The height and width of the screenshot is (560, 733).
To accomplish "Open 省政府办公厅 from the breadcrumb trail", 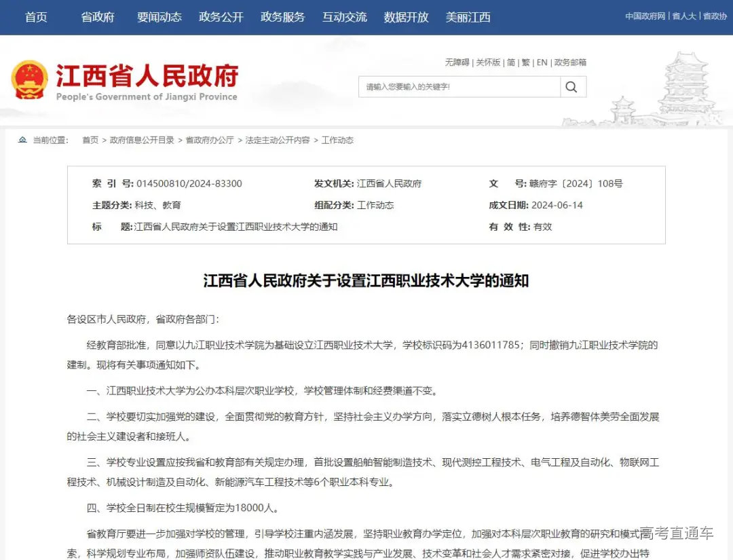I will click(212, 141).
